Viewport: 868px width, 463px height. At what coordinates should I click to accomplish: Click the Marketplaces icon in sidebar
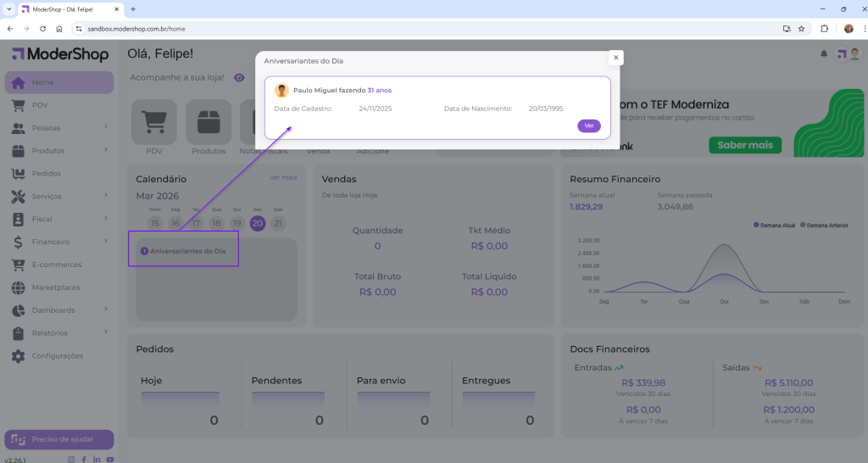click(18, 287)
